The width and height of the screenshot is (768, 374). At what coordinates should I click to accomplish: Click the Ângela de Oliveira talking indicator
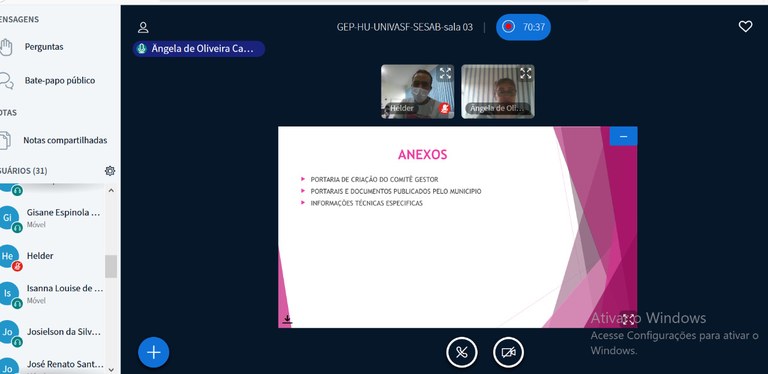point(199,49)
